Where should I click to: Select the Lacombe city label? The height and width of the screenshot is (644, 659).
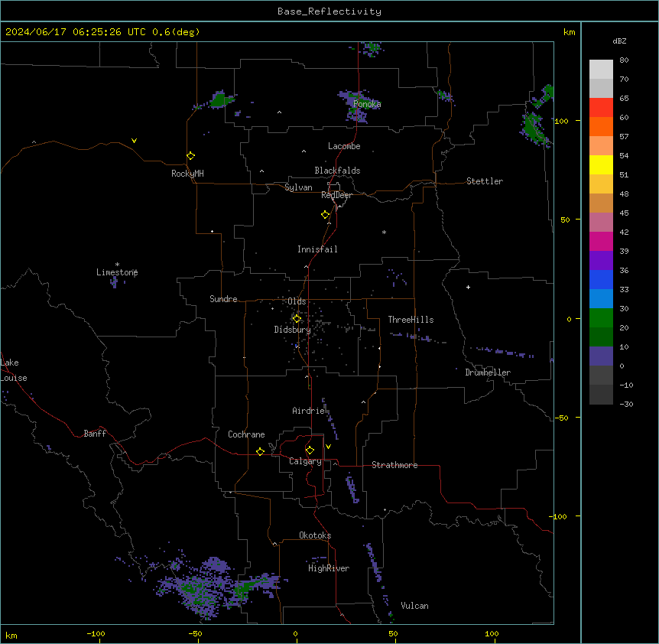point(344,146)
